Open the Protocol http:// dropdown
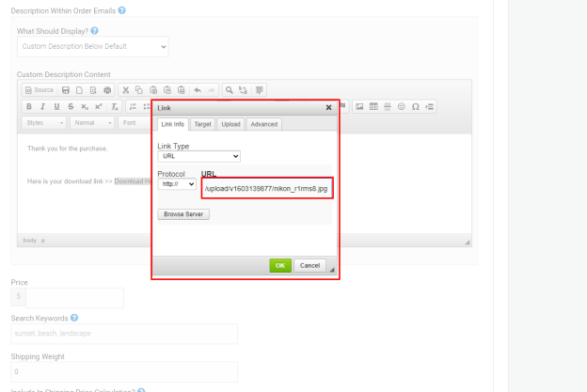Viewport: 587px width, 392px height. 177,183
